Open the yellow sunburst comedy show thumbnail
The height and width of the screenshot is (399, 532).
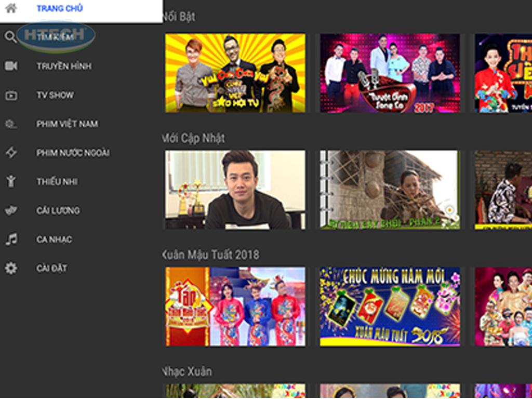pyautogui.click(x=235, y=73)
